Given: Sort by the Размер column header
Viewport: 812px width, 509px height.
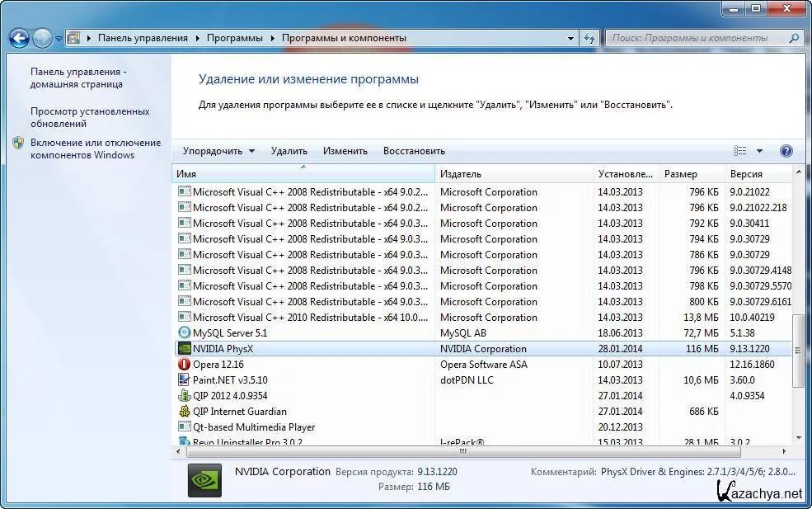Looking at the screenshot, I should (x=692, y=173).
